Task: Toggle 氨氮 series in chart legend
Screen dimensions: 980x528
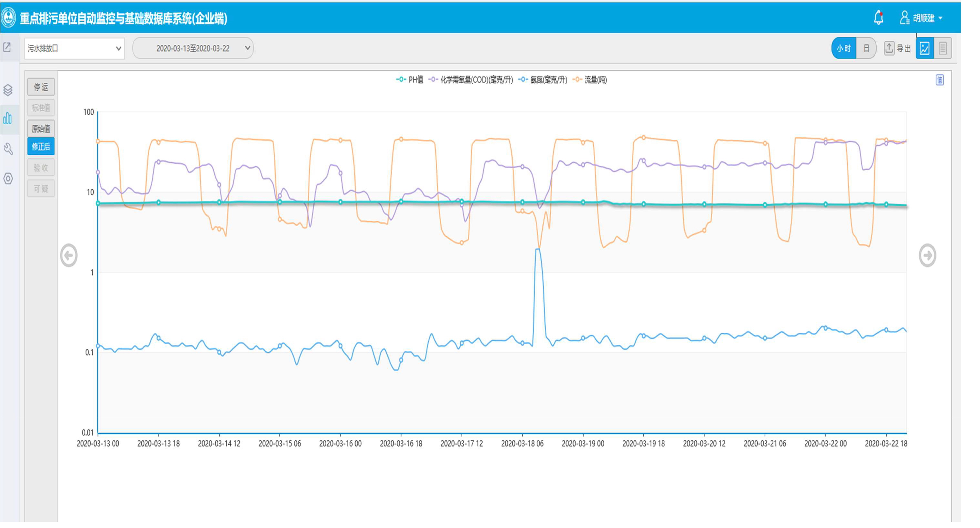Action: pyautogui.click(x=543, y=79)
